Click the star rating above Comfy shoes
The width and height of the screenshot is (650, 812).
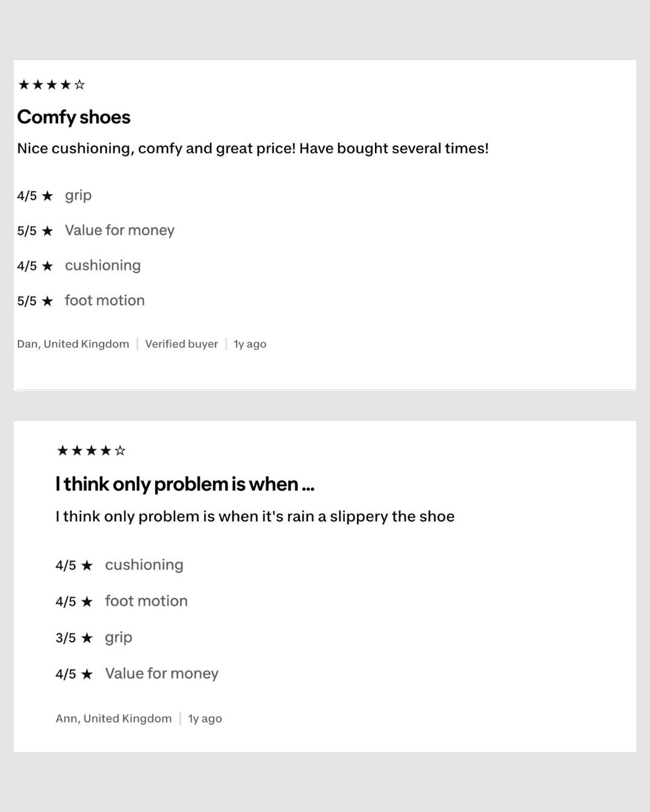tap(52, 85)
